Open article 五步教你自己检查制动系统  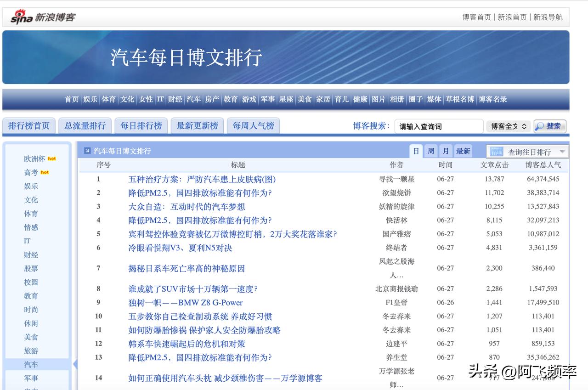(x=200, y=317)
